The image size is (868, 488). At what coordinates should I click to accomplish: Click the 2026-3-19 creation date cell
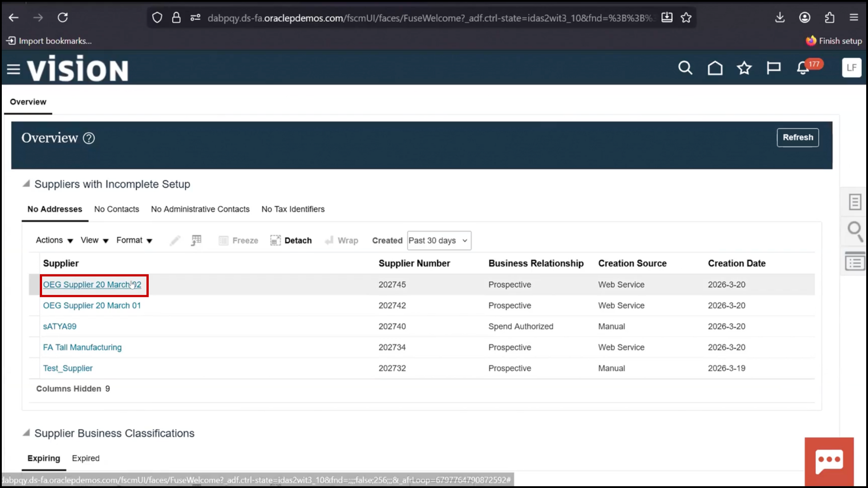(x=726, y=368)
